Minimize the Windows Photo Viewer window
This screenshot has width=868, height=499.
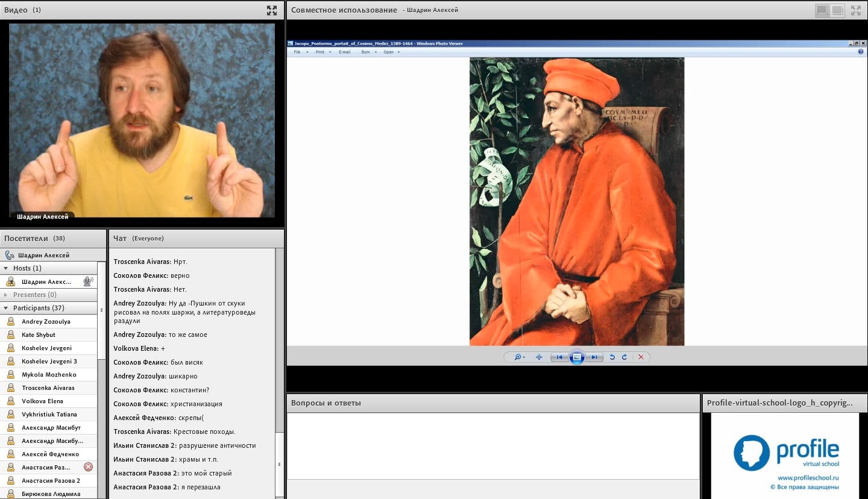tap(851, 43)
